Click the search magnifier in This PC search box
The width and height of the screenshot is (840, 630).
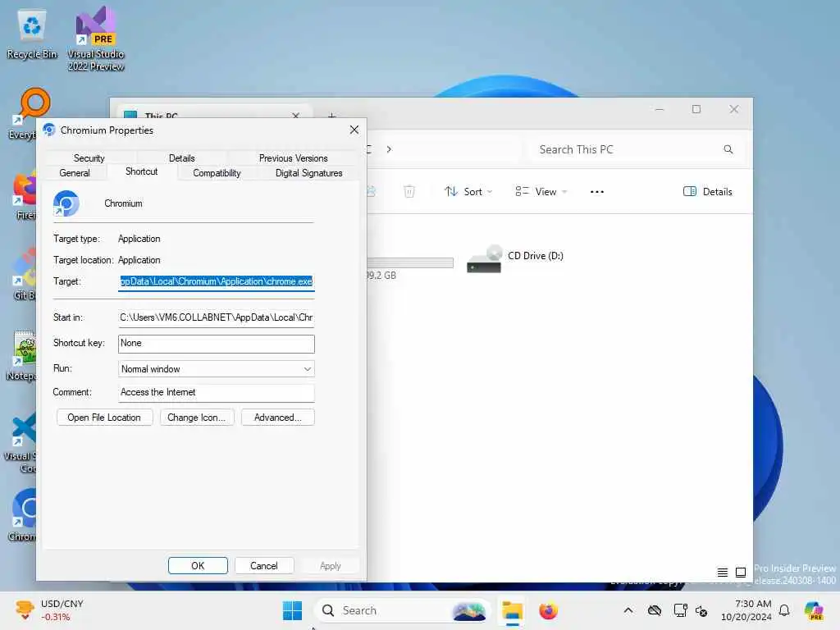tap(728, 149)
